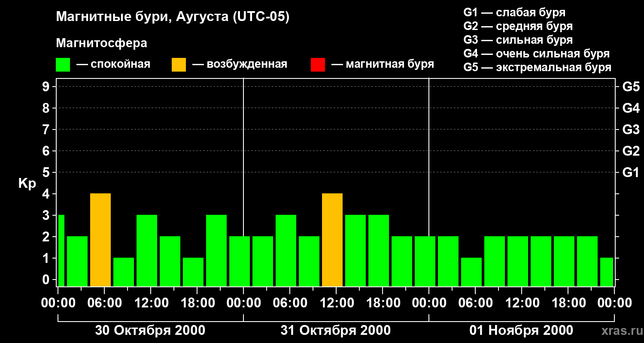Click the G1 tick label beside the chart
The height and width of the screenshot is (343, 644).
click(631, 172)
